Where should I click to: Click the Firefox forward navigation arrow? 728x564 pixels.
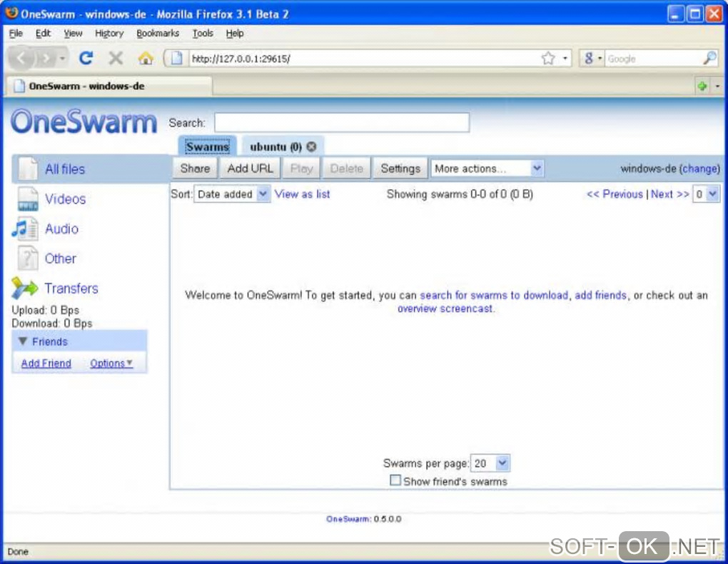click(x=46, y=59)
